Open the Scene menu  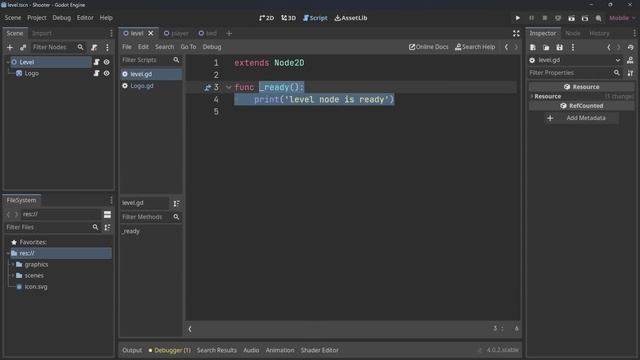tap(13, 18)
